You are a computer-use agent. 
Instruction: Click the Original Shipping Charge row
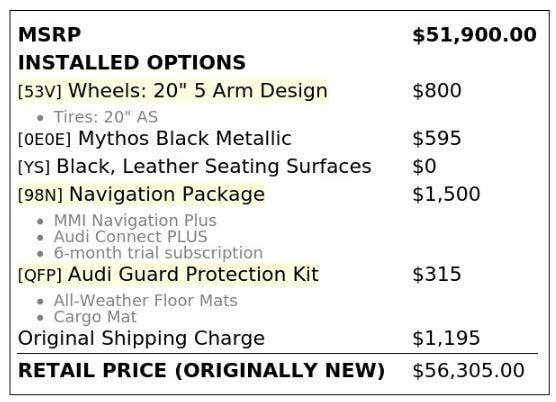pos(278,338)
